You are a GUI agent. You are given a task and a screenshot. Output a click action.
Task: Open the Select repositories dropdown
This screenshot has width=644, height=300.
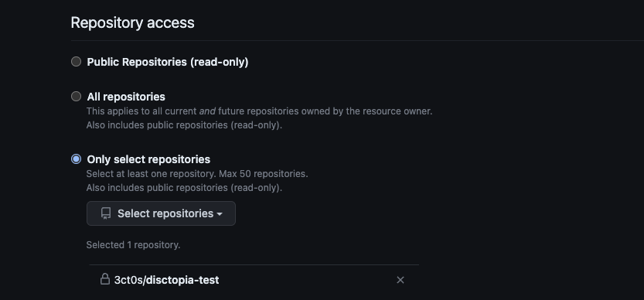click(x=161, y=213)
